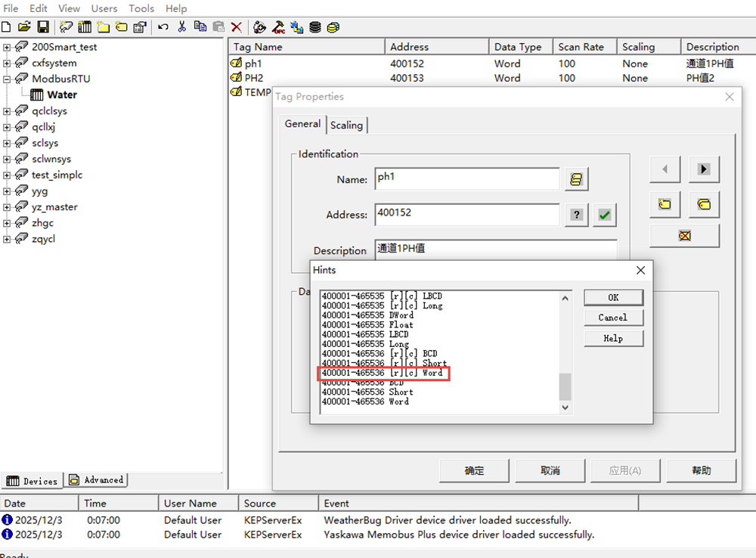Click the delete tag button with red X
Image resolution: width=756 pixels, height=558 pixels.
pyautogui.click(x=684, y=236)
